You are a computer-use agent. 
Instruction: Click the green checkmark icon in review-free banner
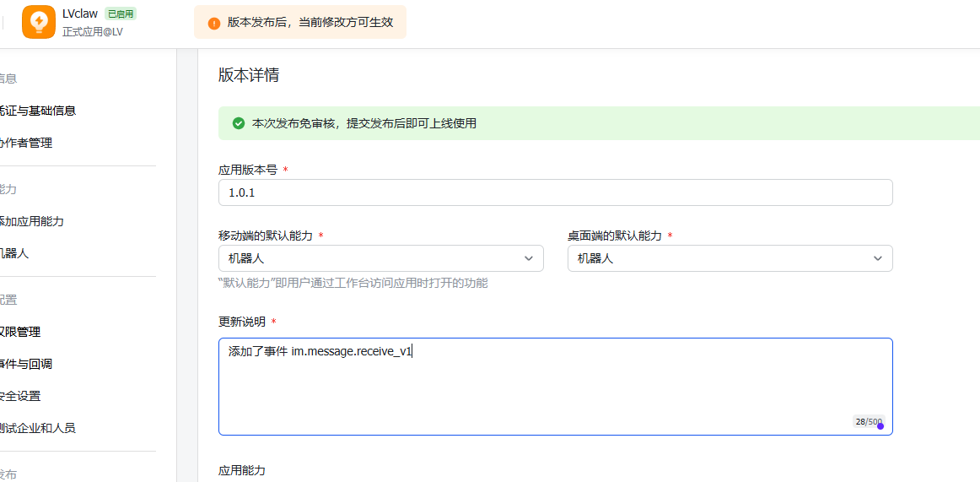[239, 123]
